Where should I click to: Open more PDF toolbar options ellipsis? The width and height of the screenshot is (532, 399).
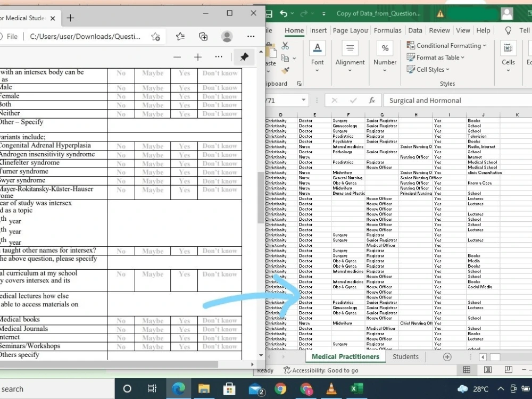[x=219, y=57]
